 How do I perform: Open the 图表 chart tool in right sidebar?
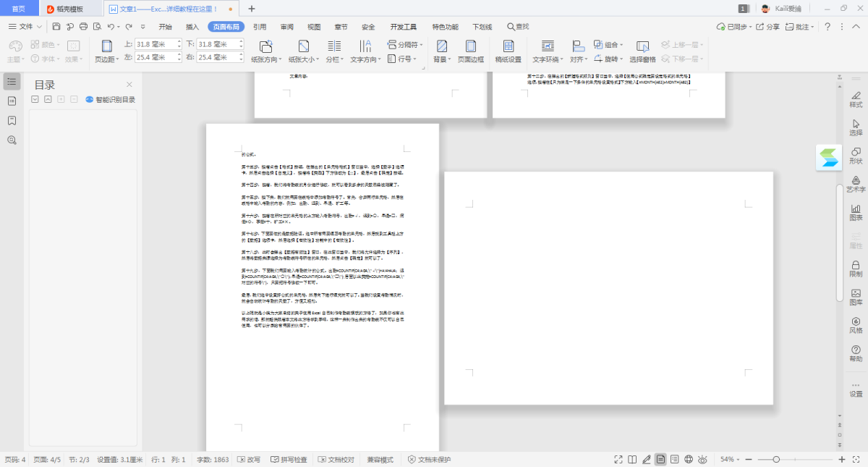856,213
